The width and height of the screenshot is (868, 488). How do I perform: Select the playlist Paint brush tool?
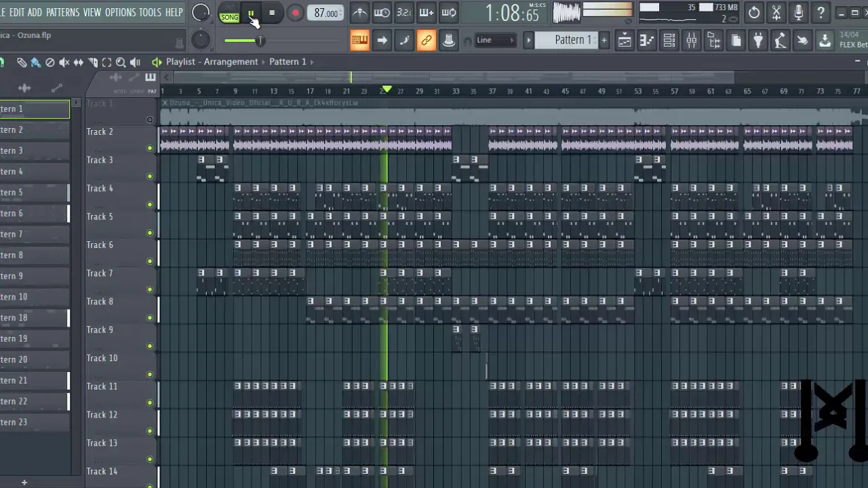point(36,62)
